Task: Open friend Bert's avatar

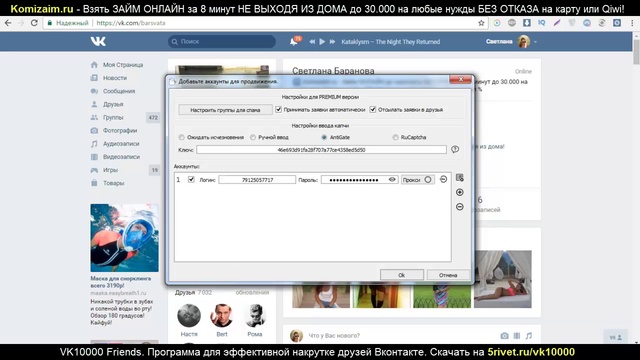Action: coord(222,316)
